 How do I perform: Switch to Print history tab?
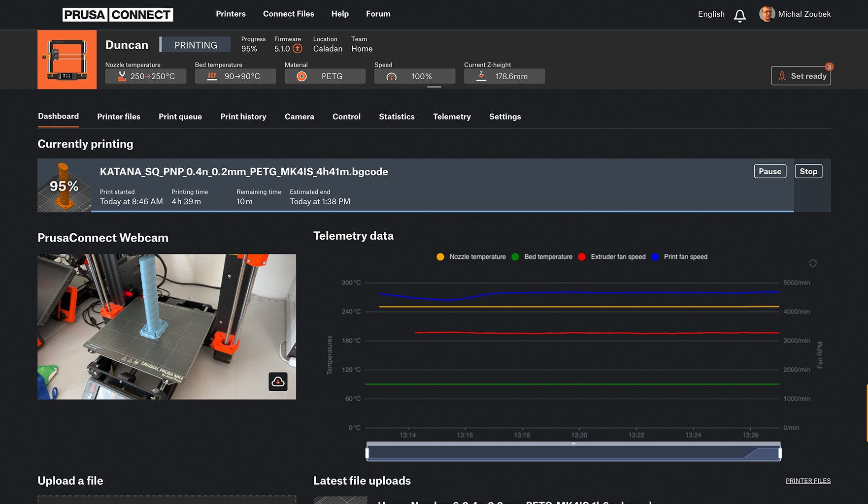click(243, 117)
